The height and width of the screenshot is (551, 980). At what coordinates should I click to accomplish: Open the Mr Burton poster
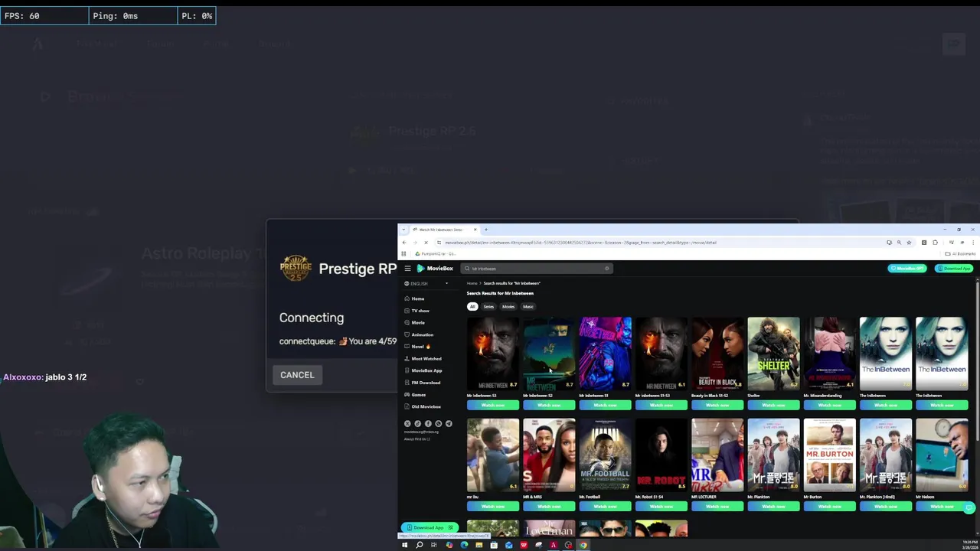coord(829,455)
